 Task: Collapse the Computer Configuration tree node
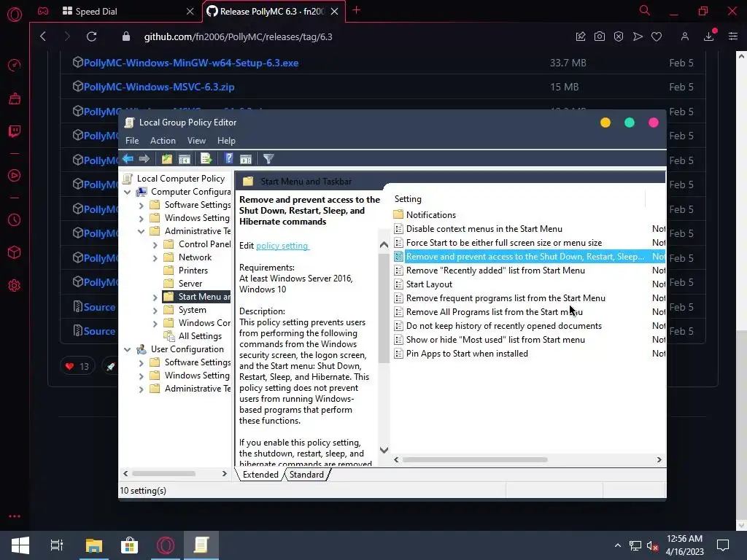[127, 192]
